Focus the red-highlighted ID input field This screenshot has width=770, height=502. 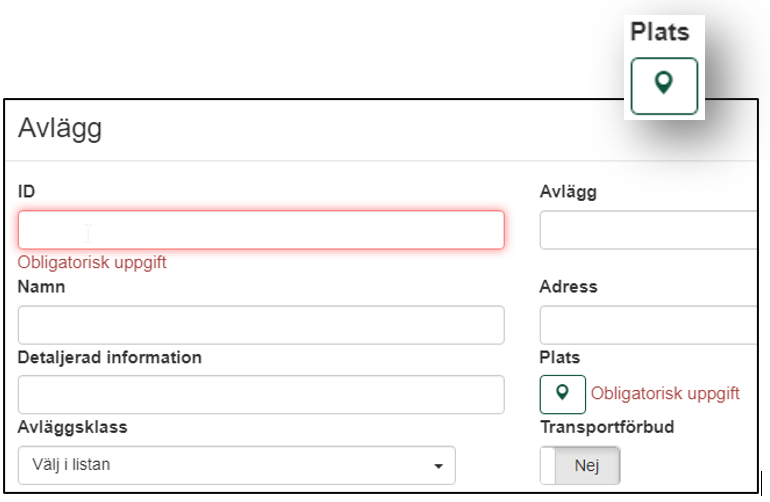click(x=261, y=230)
